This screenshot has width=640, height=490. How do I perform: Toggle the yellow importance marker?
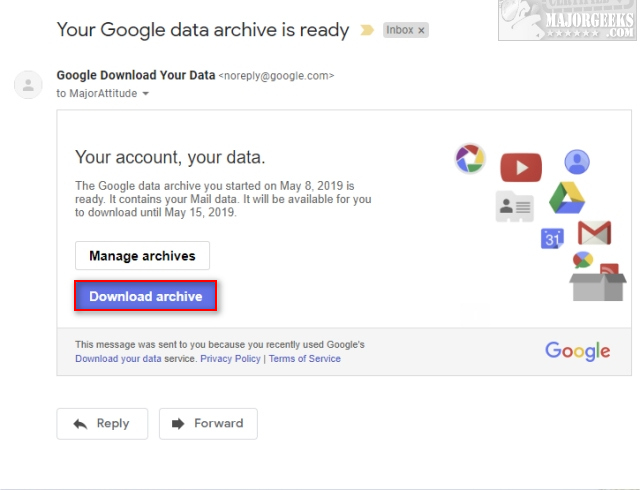click(367, 30)
